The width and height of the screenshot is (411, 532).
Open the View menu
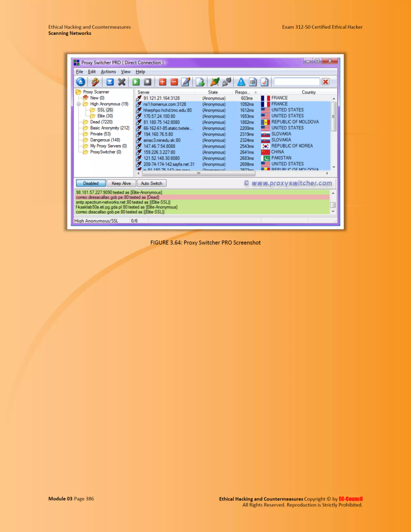pos(126,72)
